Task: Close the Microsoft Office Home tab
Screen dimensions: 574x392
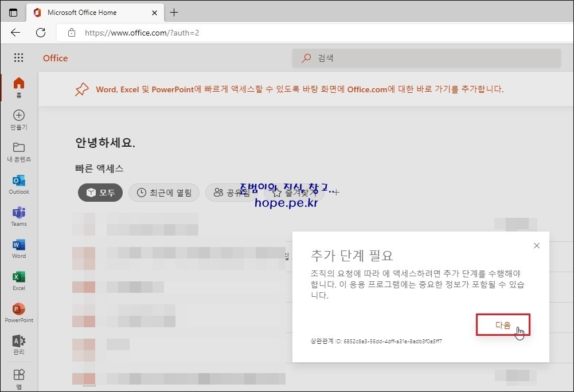Action: click(154, 13)
